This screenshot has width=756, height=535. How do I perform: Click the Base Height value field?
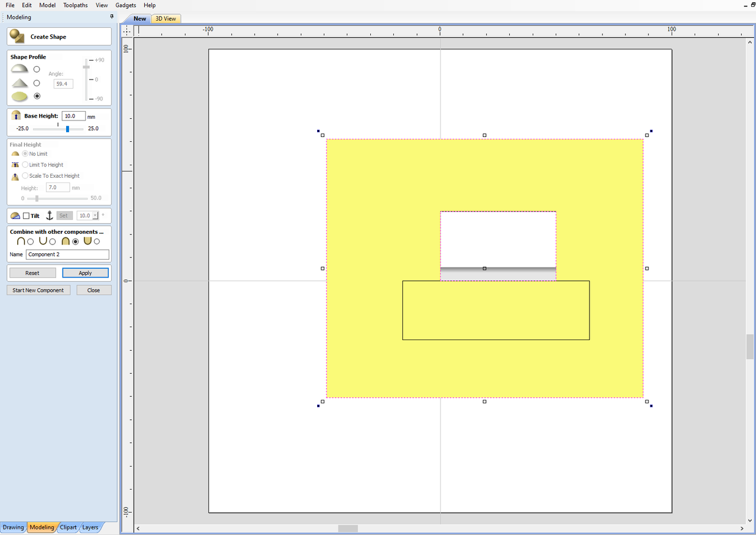click(x=74, y=116)
